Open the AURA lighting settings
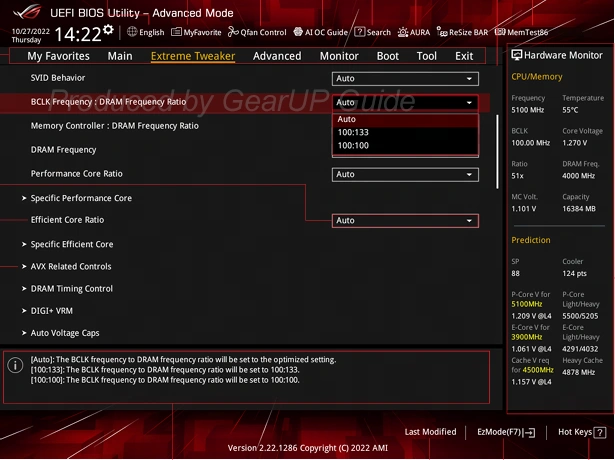Image resolution: width=615 pixels, height=460 pixels. 414,32
